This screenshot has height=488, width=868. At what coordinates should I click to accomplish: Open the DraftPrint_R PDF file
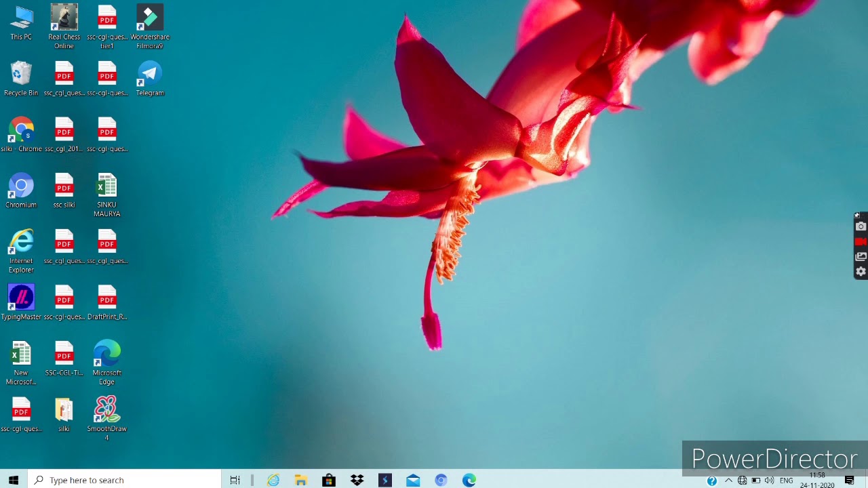pos(106,302)
